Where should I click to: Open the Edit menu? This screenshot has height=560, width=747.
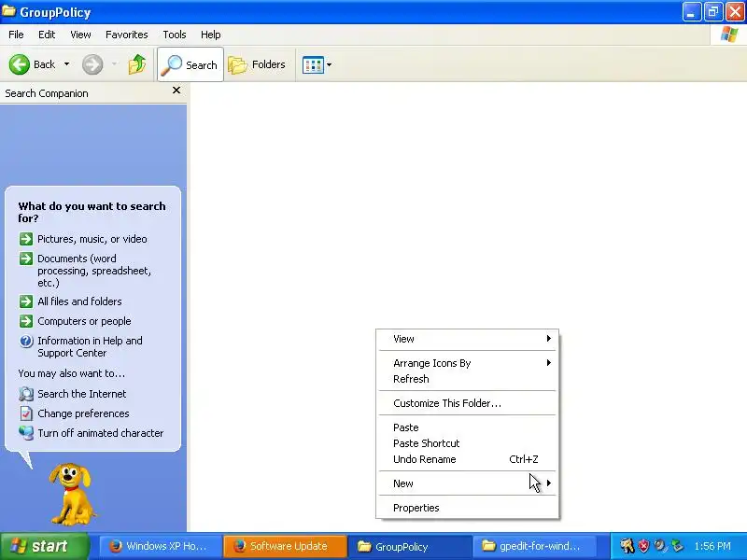(47, 35)
